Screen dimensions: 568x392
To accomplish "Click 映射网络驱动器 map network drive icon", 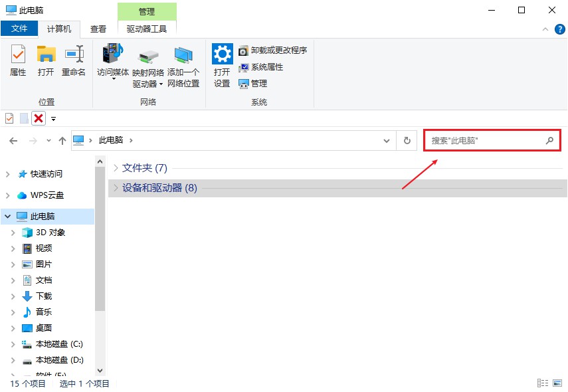I will coord(147,56).
